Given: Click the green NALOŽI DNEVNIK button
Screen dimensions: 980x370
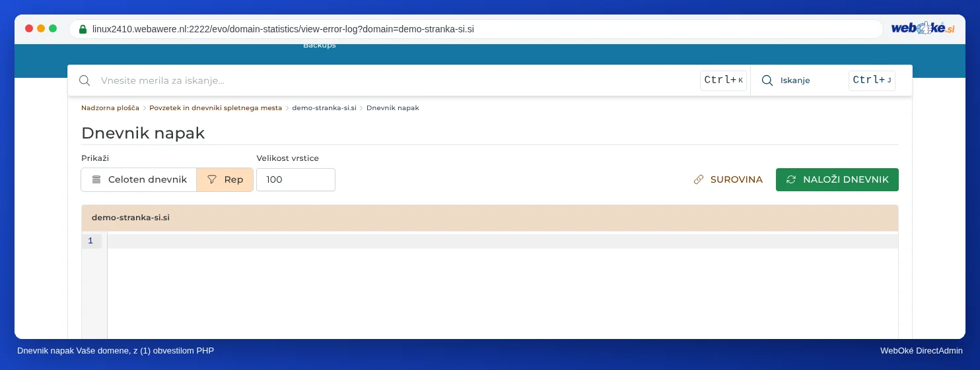Looking at the screenshot, I should 837,179.
